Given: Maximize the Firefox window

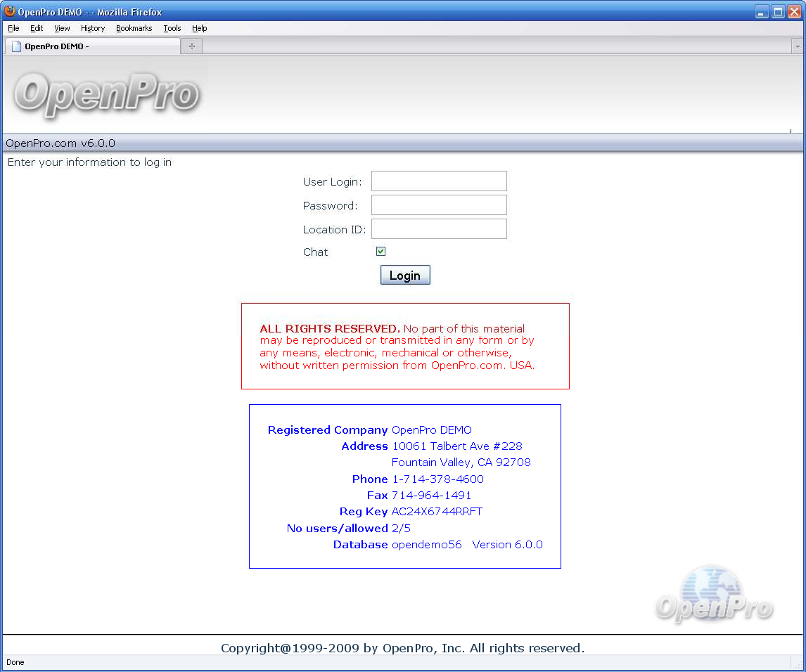Looking at the screenshot, I should [x=778, y=11].
